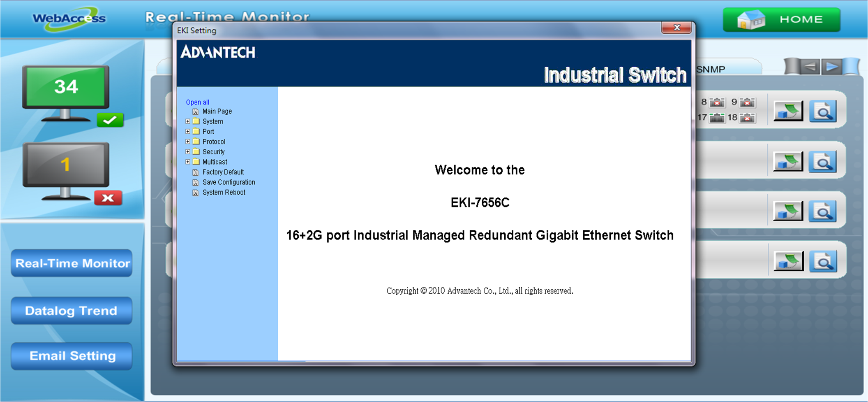Open the Protocol folder label

click(x=214, y=142)
